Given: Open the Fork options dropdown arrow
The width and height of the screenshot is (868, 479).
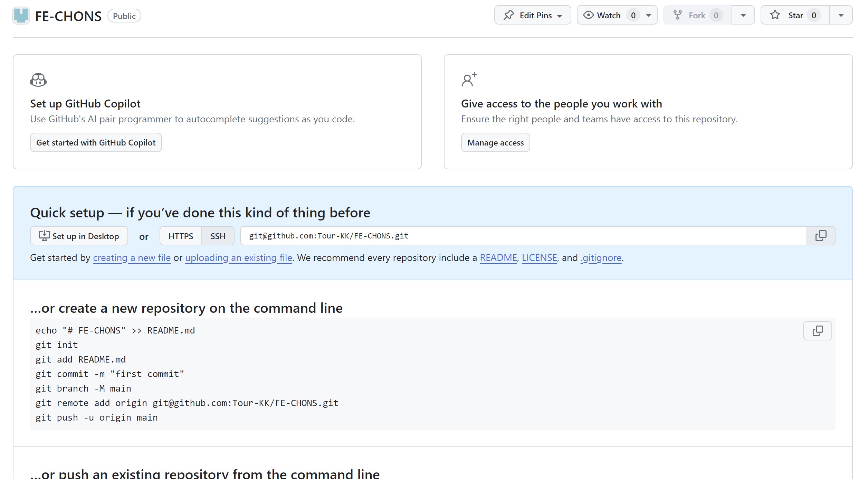Looking at the screenshot, I should [x=743, y=16].
